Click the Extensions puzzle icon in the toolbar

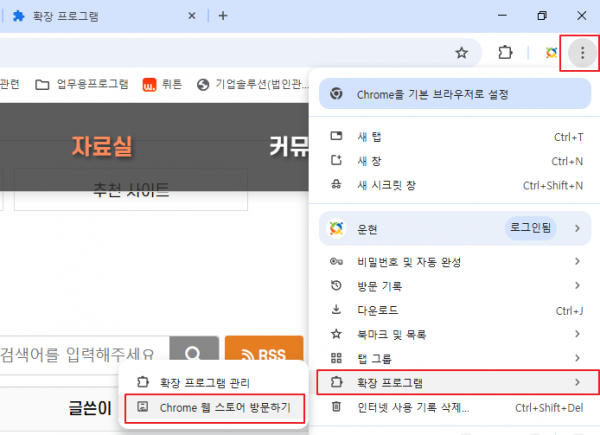505,52
